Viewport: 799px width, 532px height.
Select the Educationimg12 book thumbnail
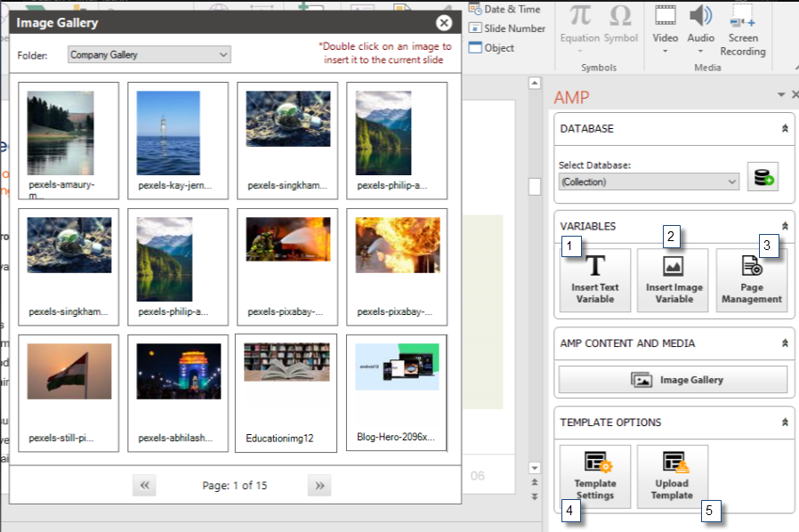click(x=286, y=393)
